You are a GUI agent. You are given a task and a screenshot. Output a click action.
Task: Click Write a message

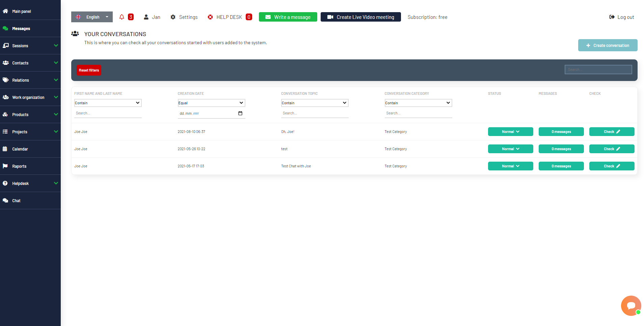pyautogui.click(x=288, y=17)
